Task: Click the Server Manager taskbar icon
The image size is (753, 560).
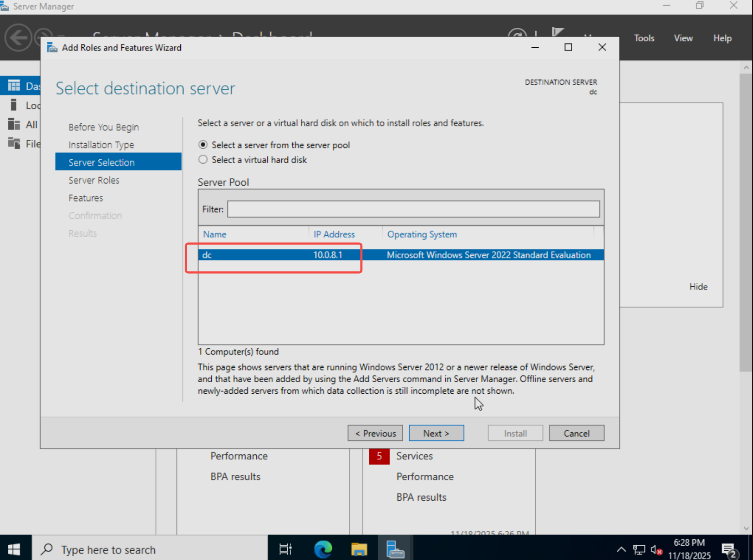Action: point(395,549)
